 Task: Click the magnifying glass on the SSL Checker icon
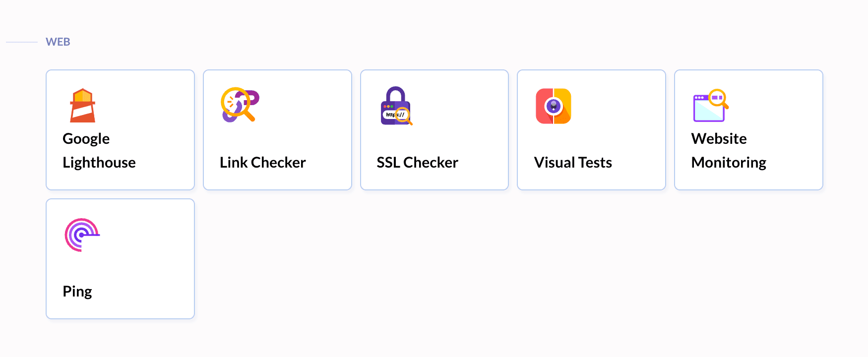point(403,115)
